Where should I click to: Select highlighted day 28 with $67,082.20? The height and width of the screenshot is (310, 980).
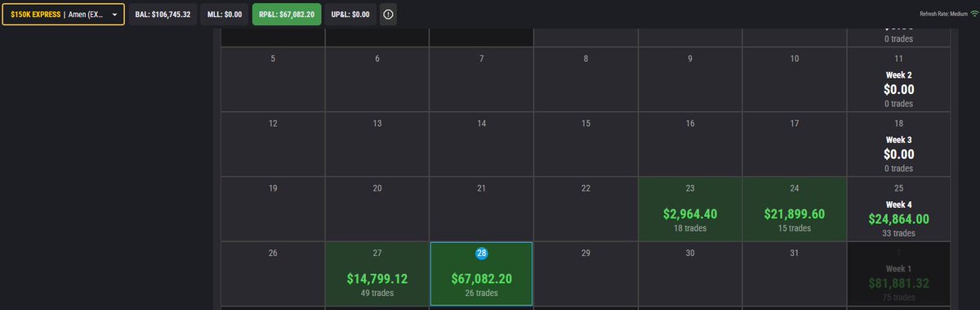pyautogui.click(x=481, y=274)
